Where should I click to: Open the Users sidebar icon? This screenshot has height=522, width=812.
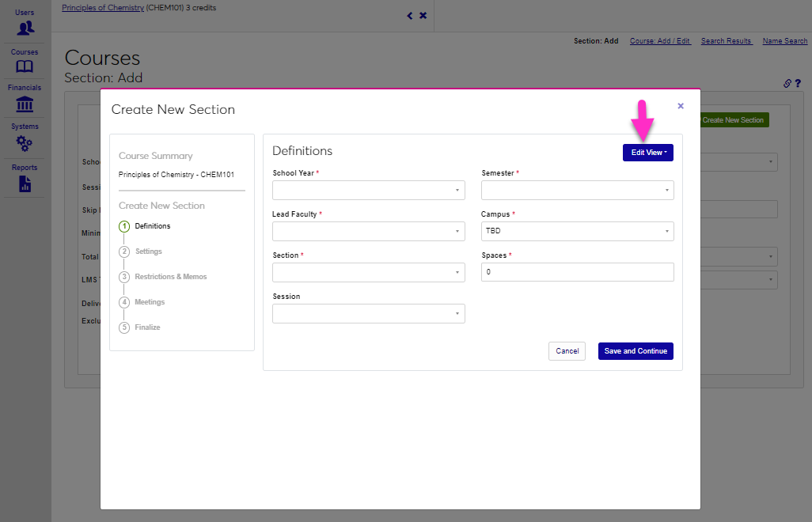pos(25,28)
